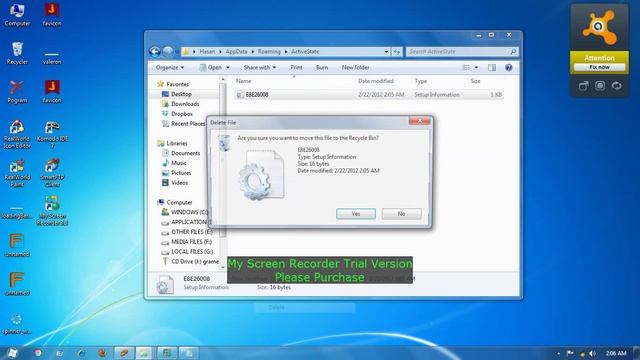Image resolution: width=640 pixels, height=360 pixels.
Task: Select Computer in the navigation pane
Action: pyautogui.click(x=179, y=202)
